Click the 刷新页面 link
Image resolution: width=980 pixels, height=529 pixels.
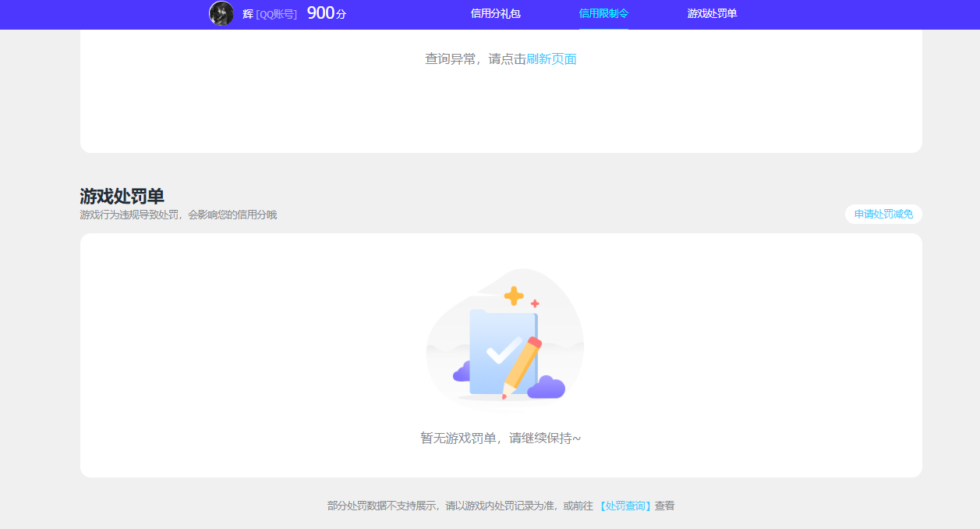[551, 59]
